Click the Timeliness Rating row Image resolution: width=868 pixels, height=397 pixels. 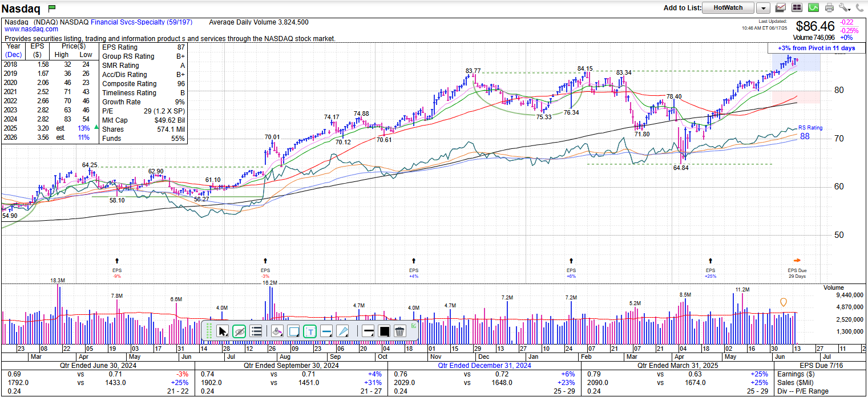[x=143, y=93]
